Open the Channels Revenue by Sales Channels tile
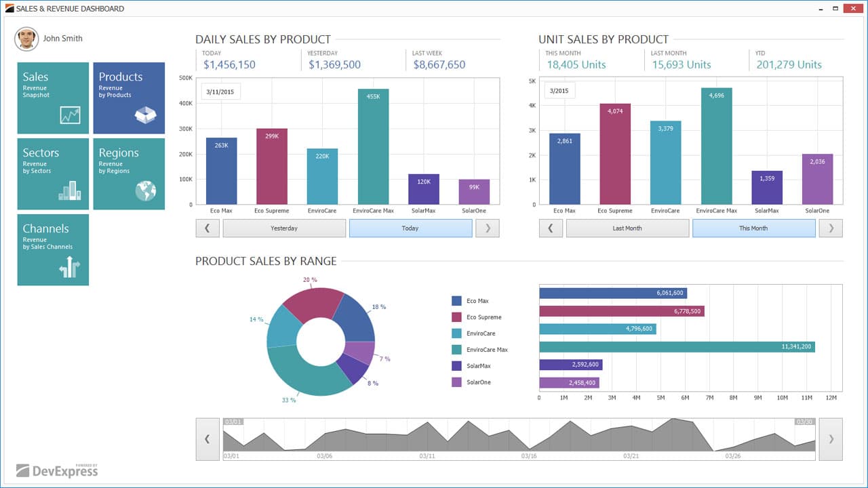The height and width of the screenshot is (488, 868). coord(53,249)
